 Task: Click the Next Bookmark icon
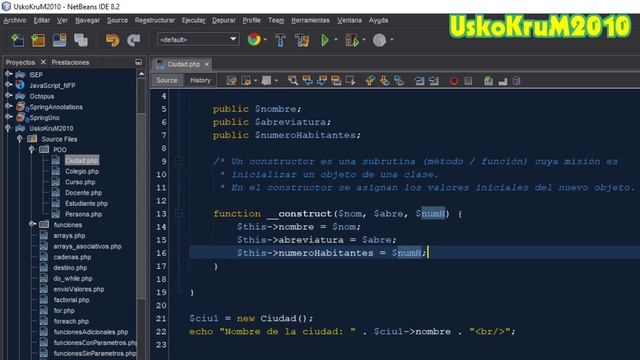[x=384, y=80]
